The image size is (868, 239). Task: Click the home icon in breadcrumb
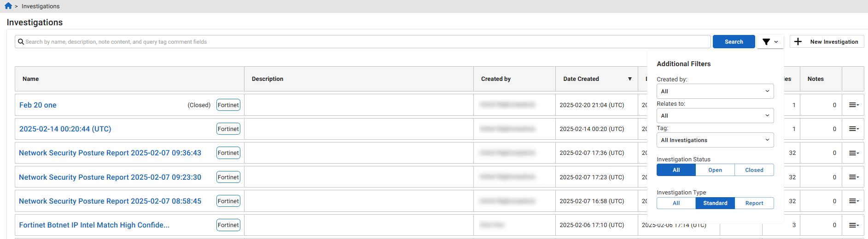coord(8,6)
